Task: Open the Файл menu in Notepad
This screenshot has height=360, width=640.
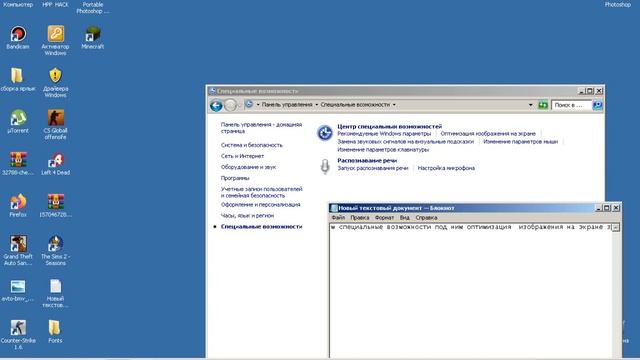Action: click(338, 218)
